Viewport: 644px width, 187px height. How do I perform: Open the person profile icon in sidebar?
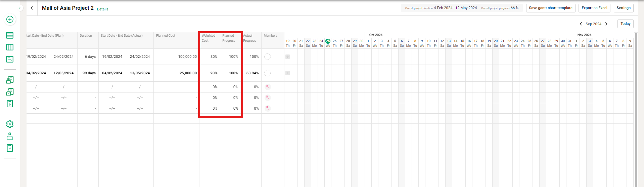[10, 136]
